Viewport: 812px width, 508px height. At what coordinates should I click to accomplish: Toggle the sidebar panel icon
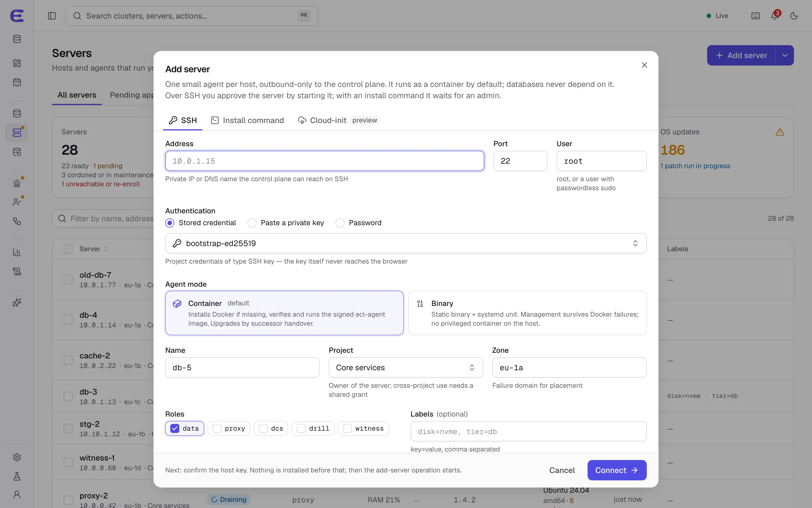pos(52,16)
